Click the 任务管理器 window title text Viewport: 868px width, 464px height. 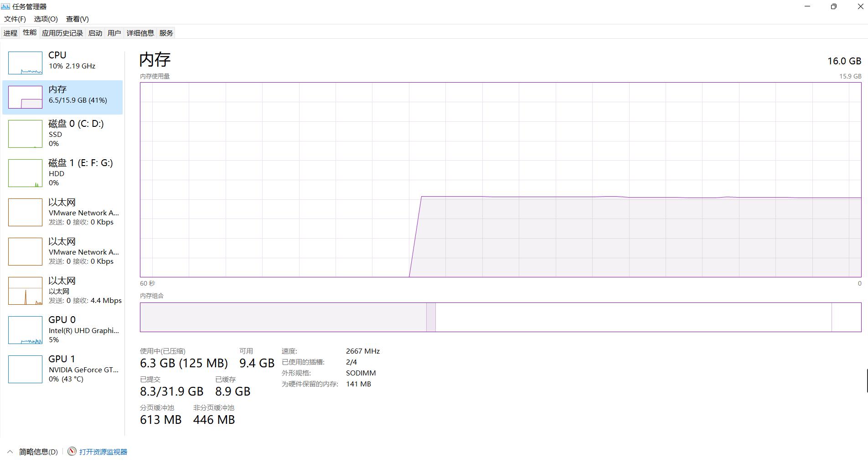tap(30, 6)
